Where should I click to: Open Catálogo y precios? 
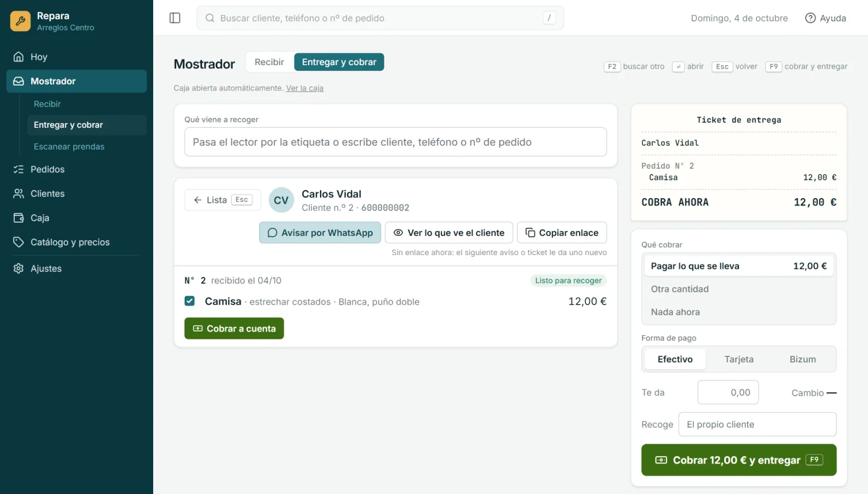coord(76,242)
